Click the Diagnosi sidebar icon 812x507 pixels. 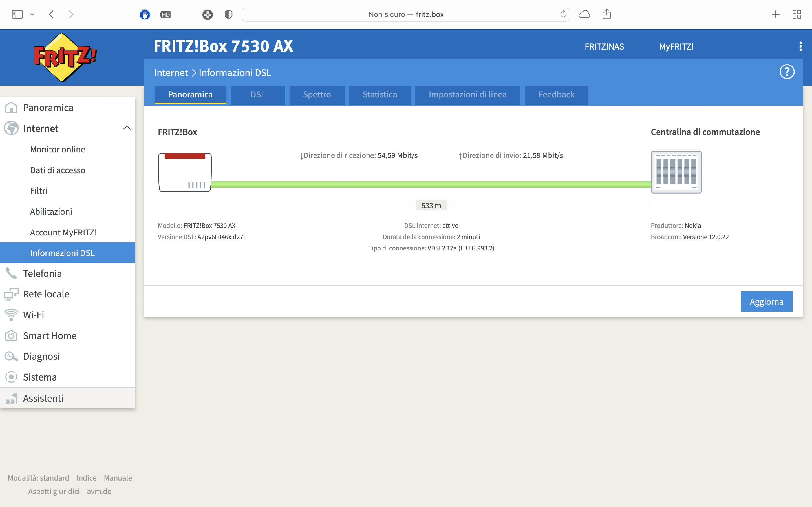[11, 356]
